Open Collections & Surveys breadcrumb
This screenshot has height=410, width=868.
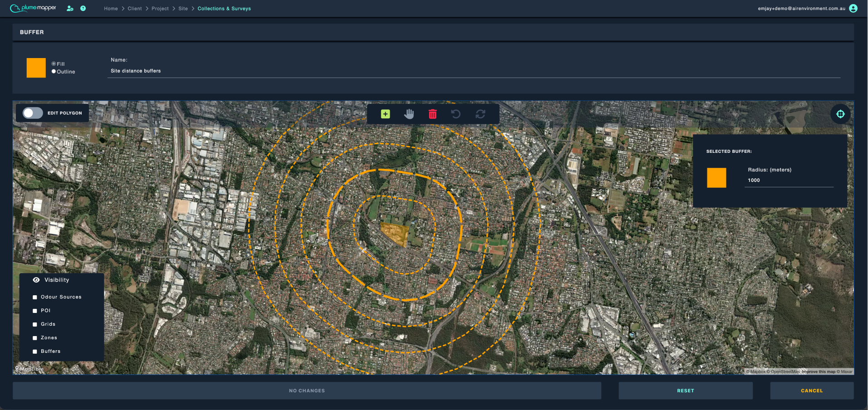click(224, 9)
